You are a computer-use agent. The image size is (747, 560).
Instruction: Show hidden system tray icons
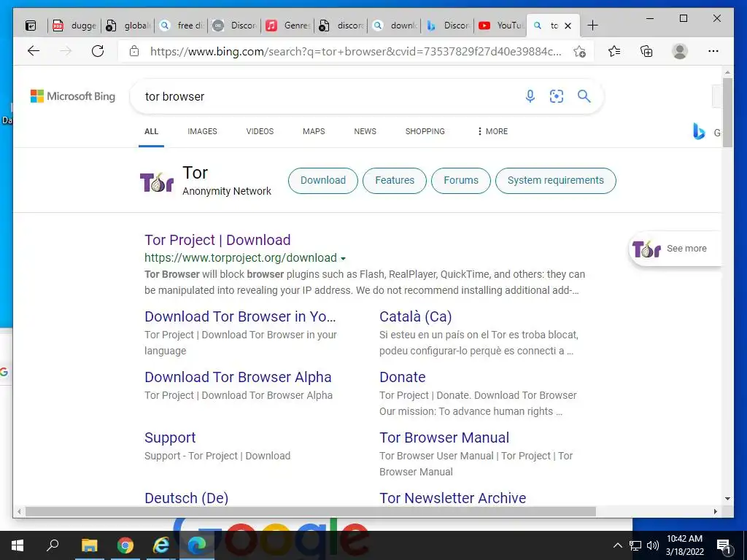(x=617, y=545)
